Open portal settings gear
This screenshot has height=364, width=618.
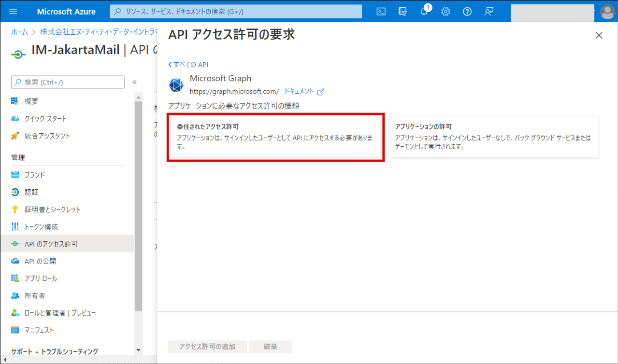click(x=446, y=12)
